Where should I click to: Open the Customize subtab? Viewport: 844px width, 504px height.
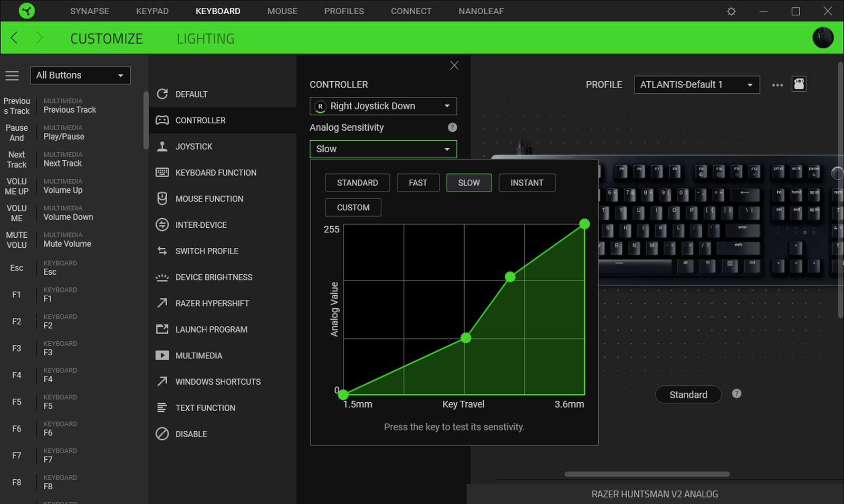pyautogui.click(x=107, y=38)
